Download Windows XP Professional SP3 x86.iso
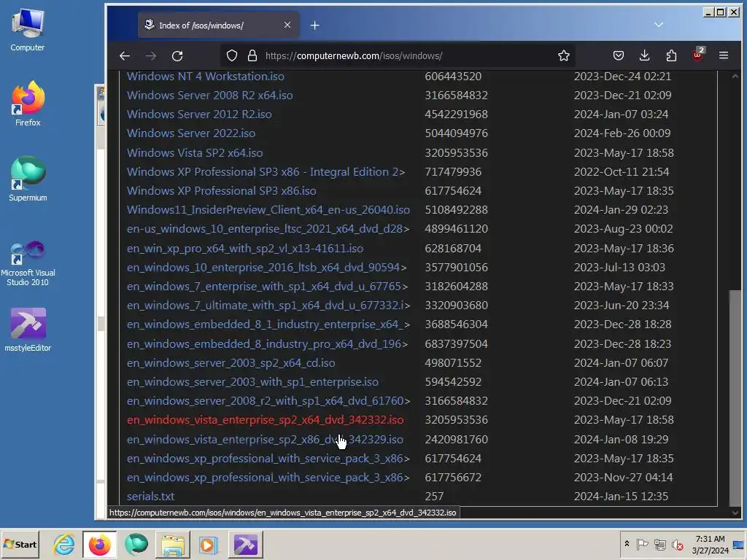This screenshot has width=747, height=560. pos(222,191)
